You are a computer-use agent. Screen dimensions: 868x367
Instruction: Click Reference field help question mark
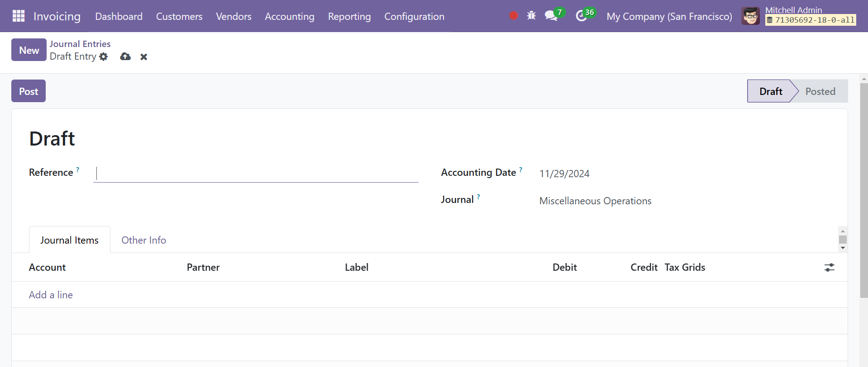pyautogui.click(x=78, y=169)
